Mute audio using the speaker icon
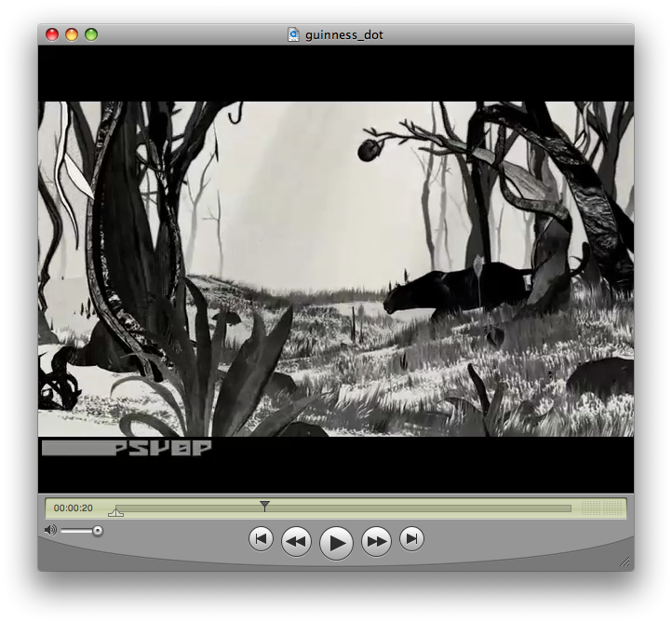The height and width of the screenshot is (623, 672). pyautogui.click(x=50, y=531)
